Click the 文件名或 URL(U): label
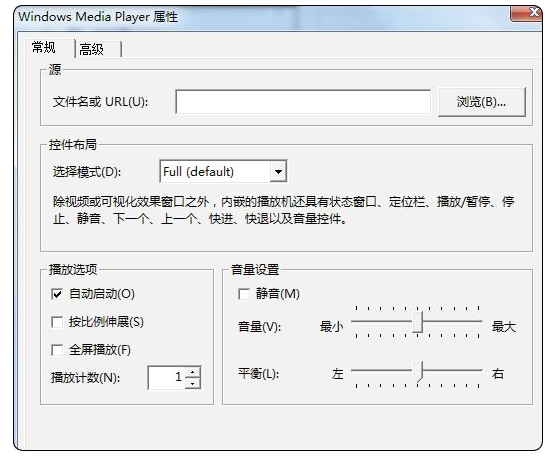 100,102
